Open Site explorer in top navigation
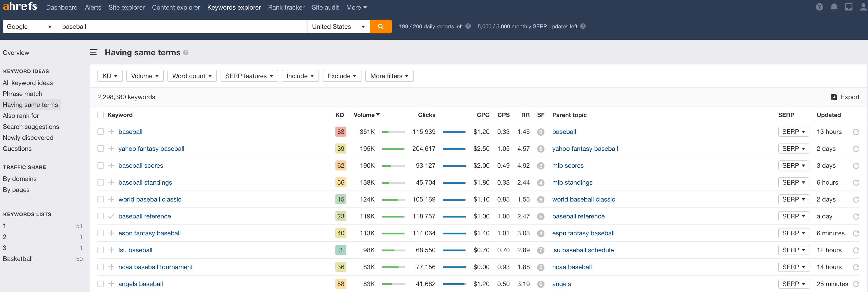This screenshot has width=868, height=292. 126,7
